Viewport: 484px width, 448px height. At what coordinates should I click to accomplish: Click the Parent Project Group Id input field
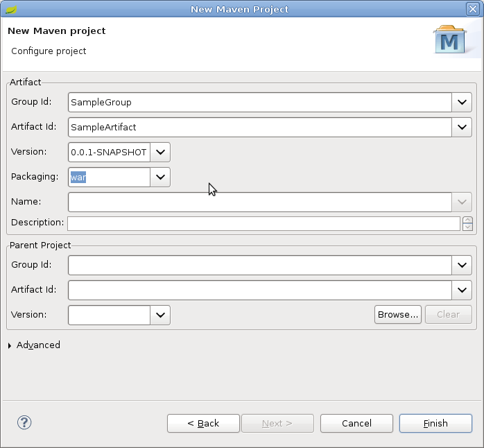260,265
